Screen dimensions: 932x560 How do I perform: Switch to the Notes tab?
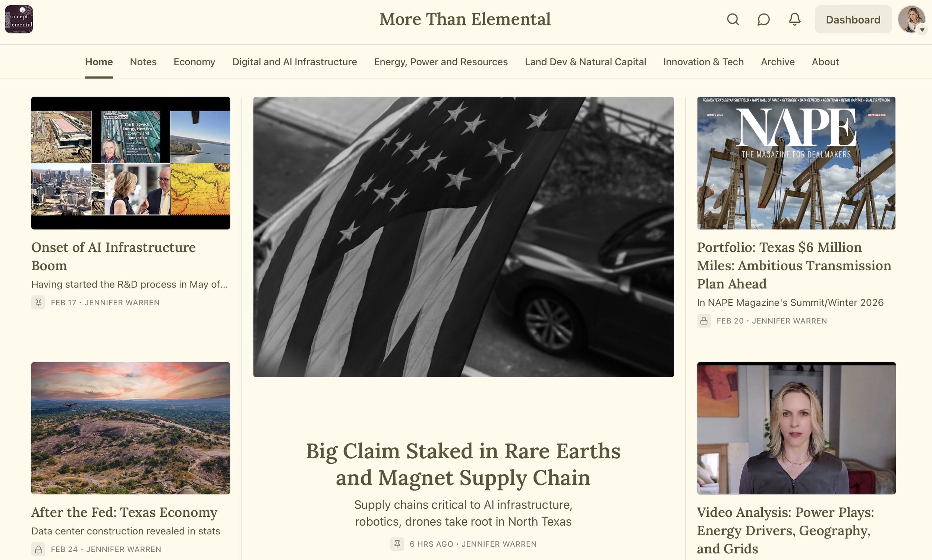(143, 62)
